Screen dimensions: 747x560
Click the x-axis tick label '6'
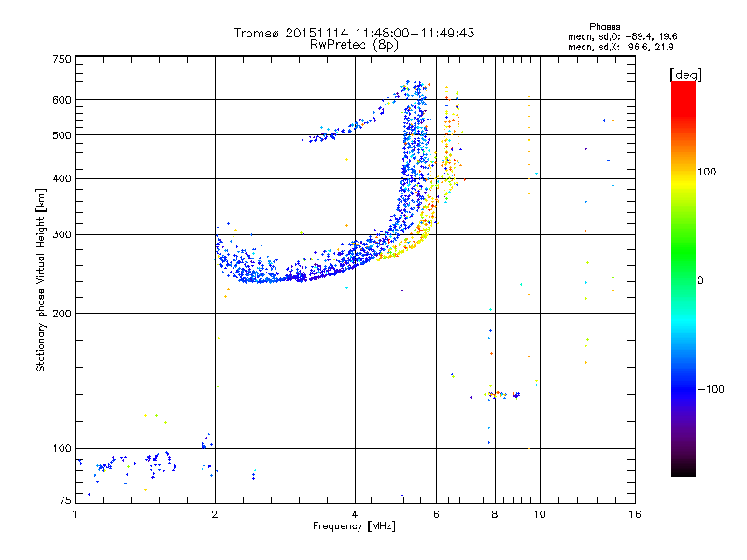click(x=436, y=514)
